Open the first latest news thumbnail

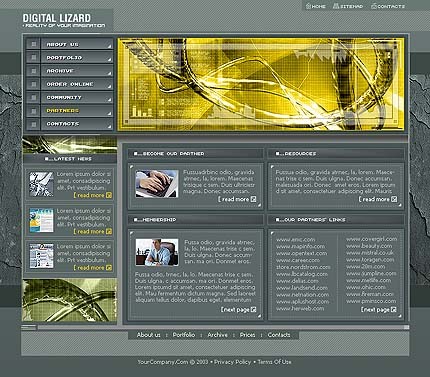tap(41, 184)
